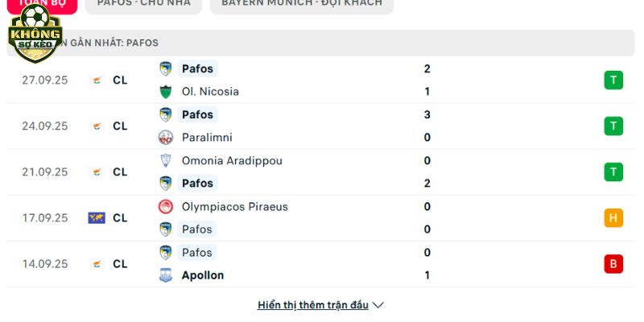Click the Hiển thị thêm trận đấu link
Image resolution: width=644 pixels, height=322 pixels.
pos(312,305)
